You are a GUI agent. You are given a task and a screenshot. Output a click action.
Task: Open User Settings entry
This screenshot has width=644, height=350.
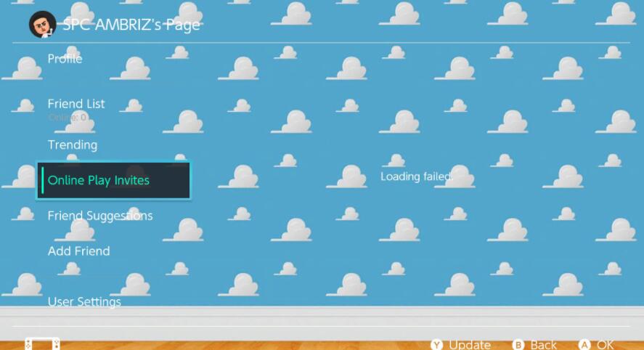click(84, 301)
